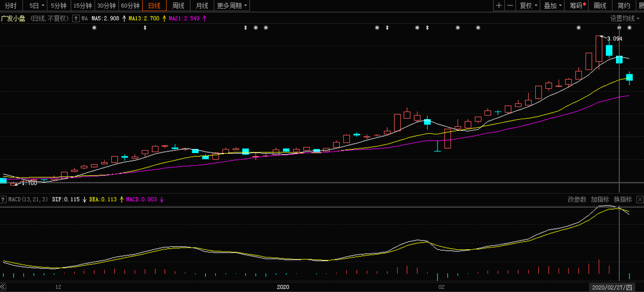
Task: Click the 广发小盘 fund name label
Action: [13, 19]
